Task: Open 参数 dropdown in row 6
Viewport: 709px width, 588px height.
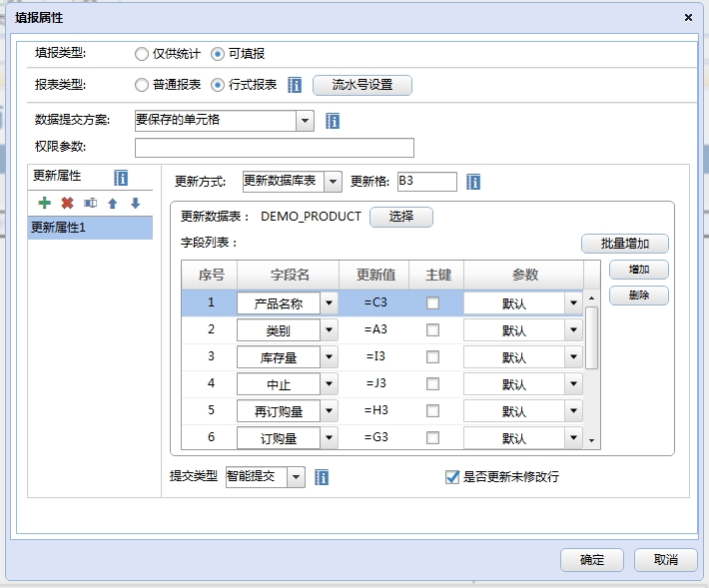Action: click(573, 437)
